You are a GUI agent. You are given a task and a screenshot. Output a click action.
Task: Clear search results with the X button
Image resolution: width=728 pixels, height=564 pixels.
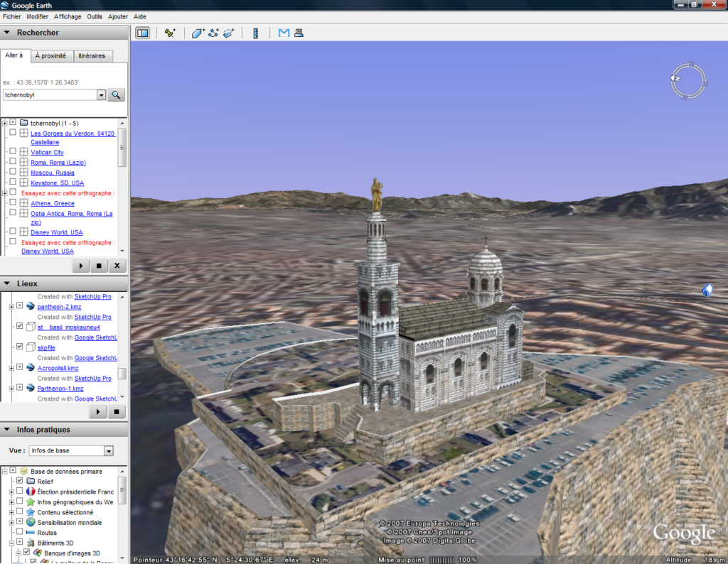[117, 266]
